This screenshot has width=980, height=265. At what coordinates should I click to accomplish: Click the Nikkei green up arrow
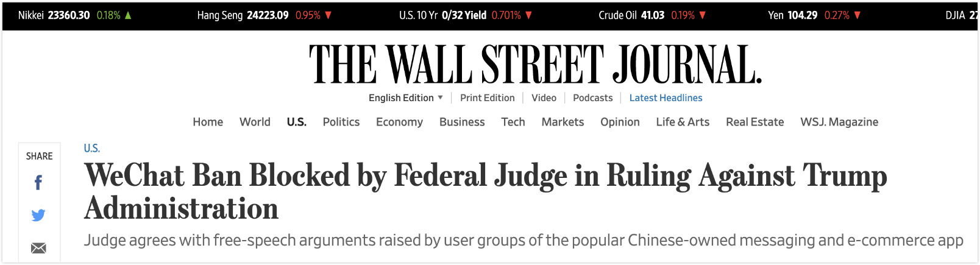point(128,15)
